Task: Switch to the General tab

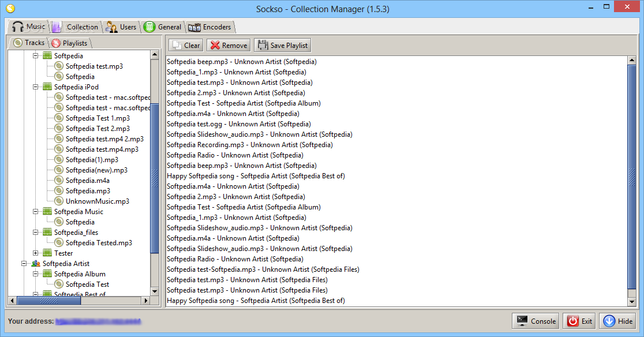Action: (x=162, y=27)
